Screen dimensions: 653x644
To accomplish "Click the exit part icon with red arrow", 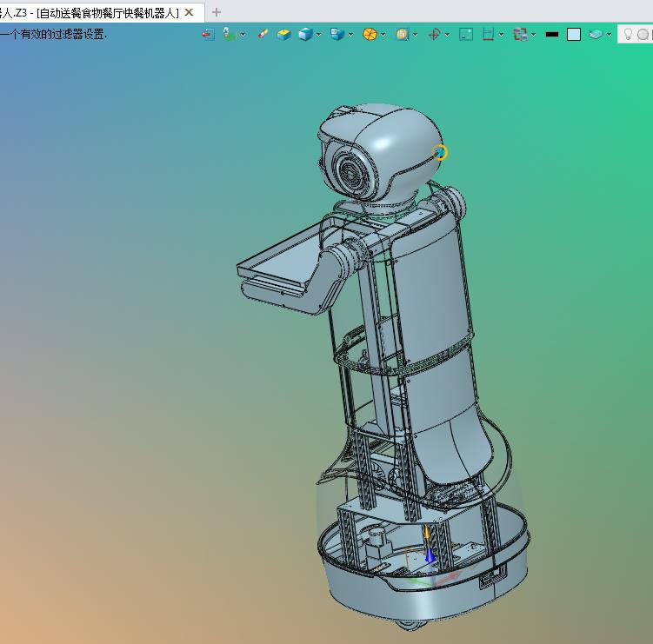I will [x=208, y=34].
